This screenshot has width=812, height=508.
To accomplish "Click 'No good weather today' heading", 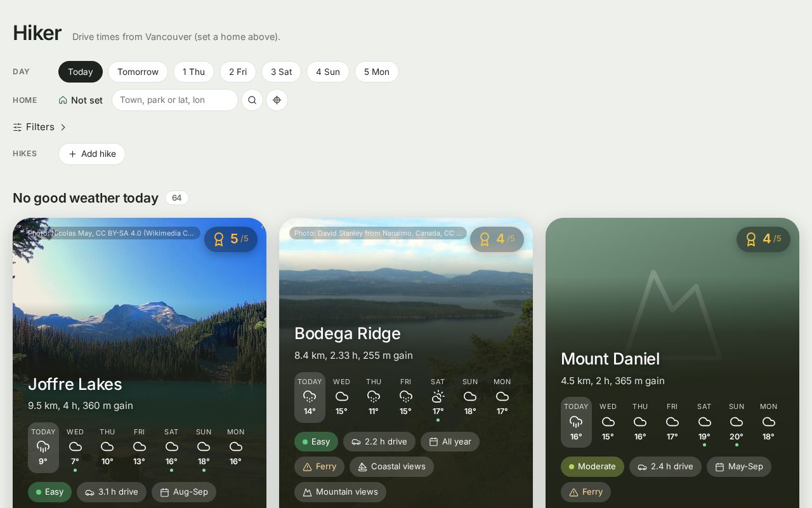I will pos(86,198).
